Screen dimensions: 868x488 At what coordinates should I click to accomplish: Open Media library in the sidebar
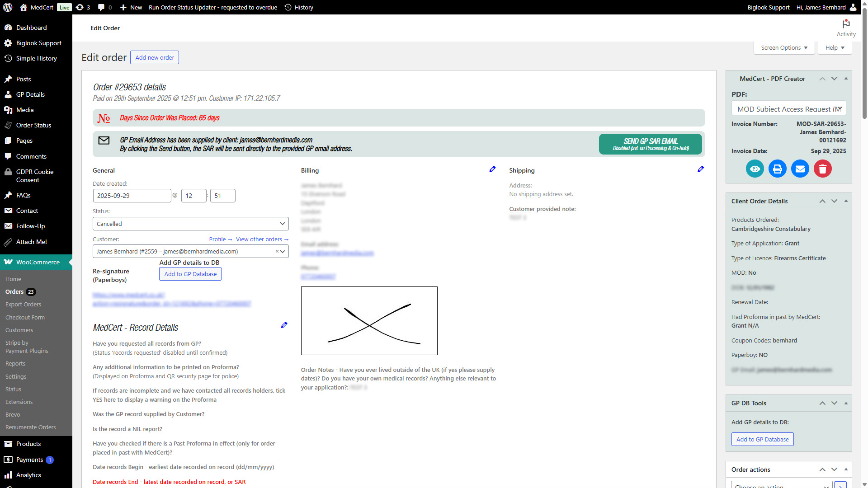click(36, 110)
